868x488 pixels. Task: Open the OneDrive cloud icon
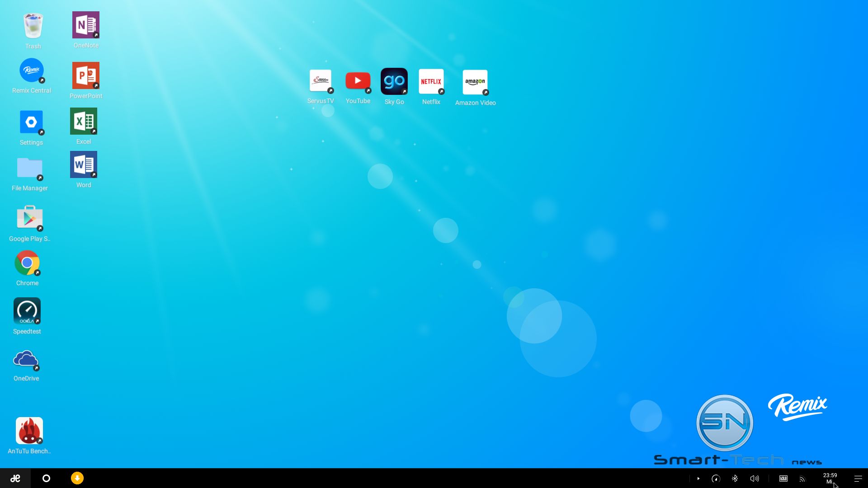click(x=26, y=360)
